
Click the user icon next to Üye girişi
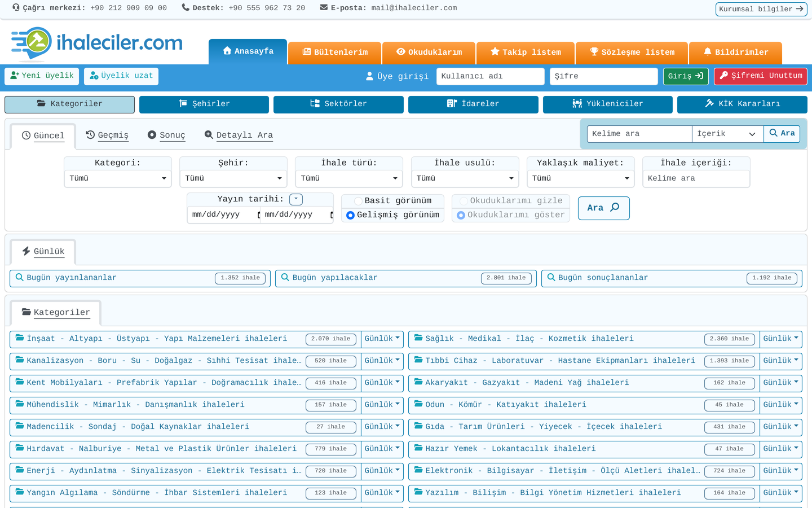(x=370, y=76)
